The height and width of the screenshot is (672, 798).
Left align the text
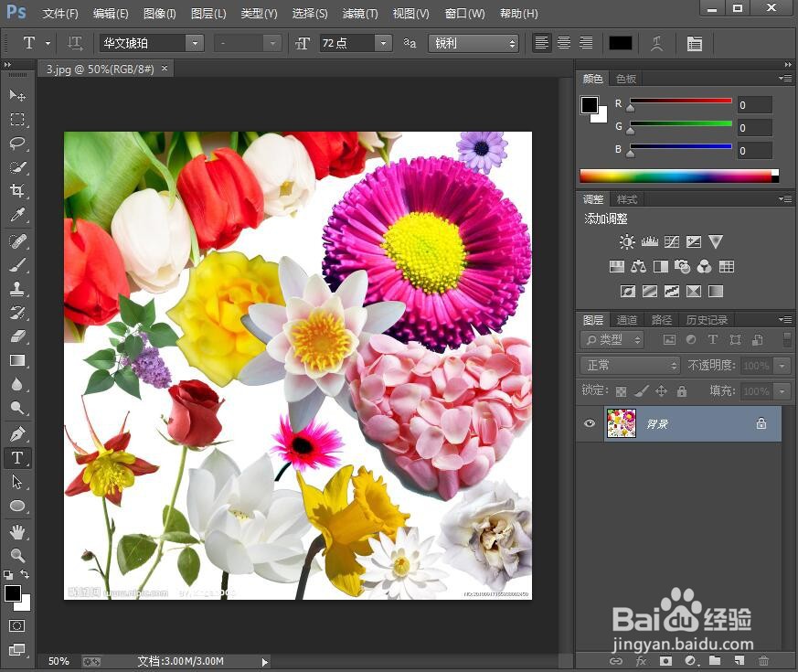point(541,43)
